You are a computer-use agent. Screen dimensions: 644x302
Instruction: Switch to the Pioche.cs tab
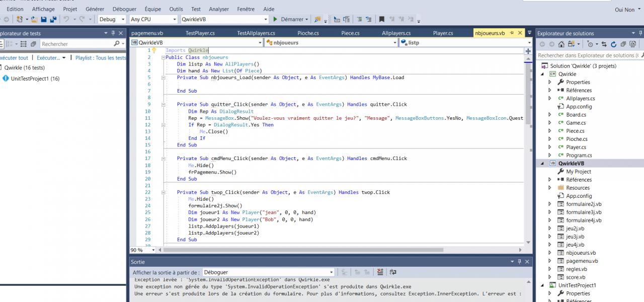308,33
